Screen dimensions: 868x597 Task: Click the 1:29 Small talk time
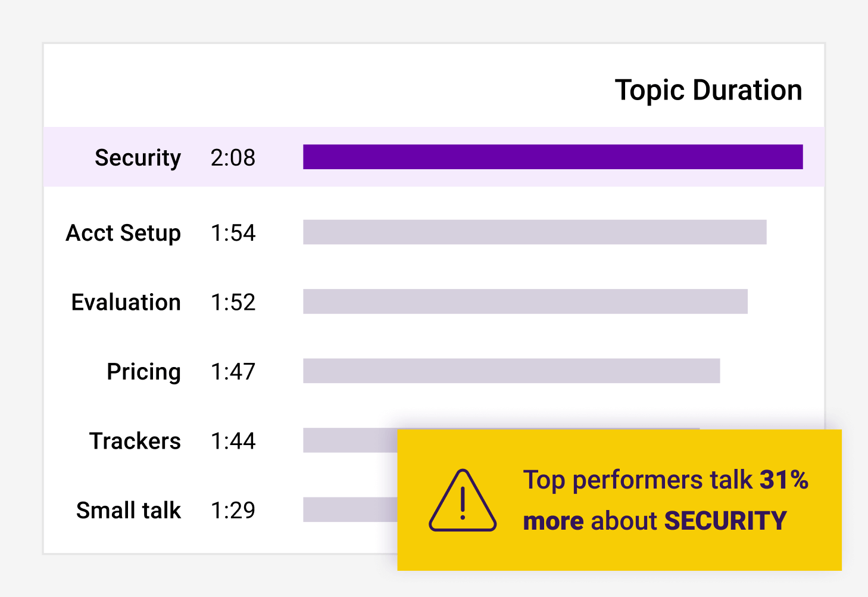233,510
